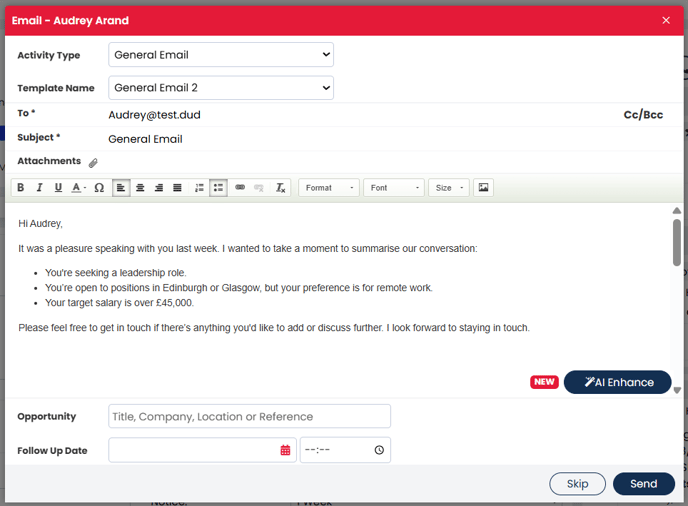688x506 pixels.
Task: Click the To field Audrey@test.dud
Action: pyautogui.click(x=154, y=115)
